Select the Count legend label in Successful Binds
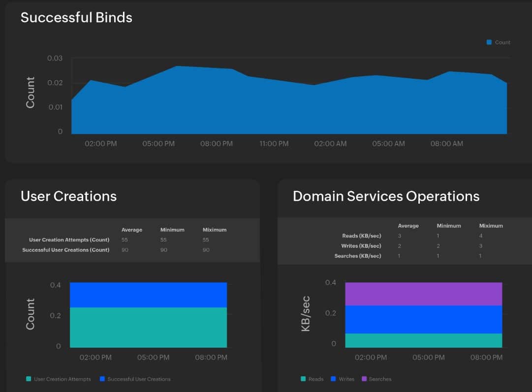532x392 pixels. pyautogui.click(x=502, y=42)
